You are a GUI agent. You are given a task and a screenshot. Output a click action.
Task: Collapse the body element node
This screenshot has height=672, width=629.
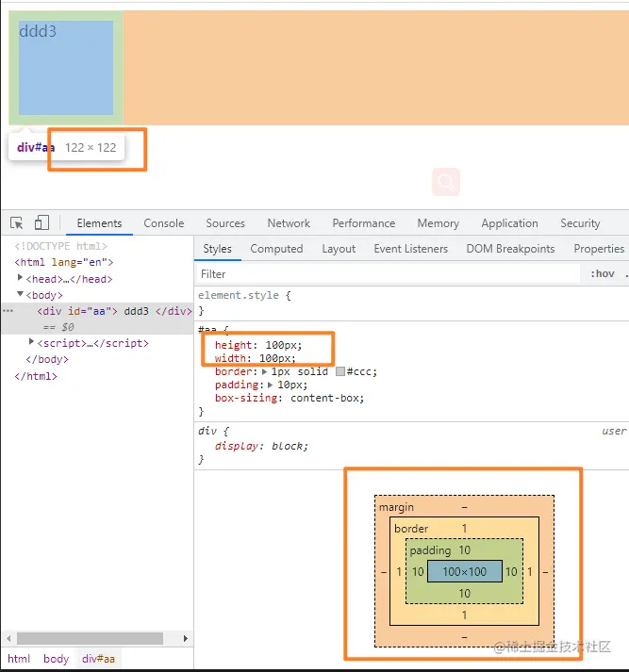click(x=20, y=294)
